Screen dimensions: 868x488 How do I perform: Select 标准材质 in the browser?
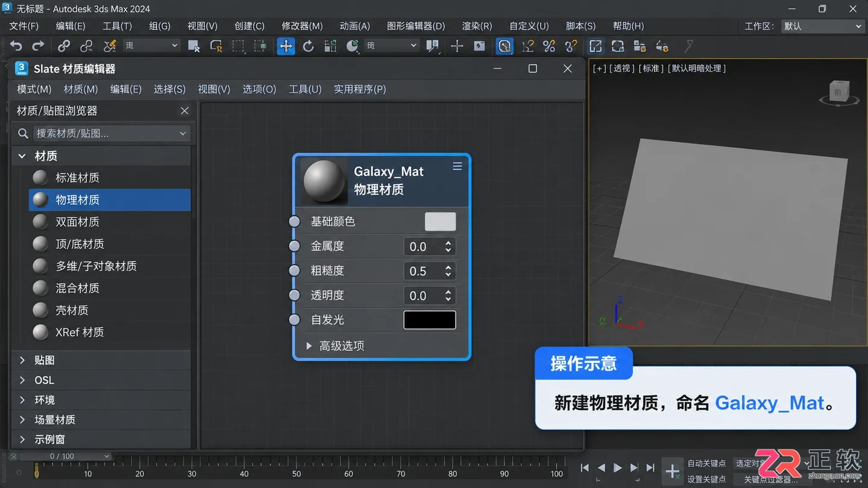click(110, 178)
